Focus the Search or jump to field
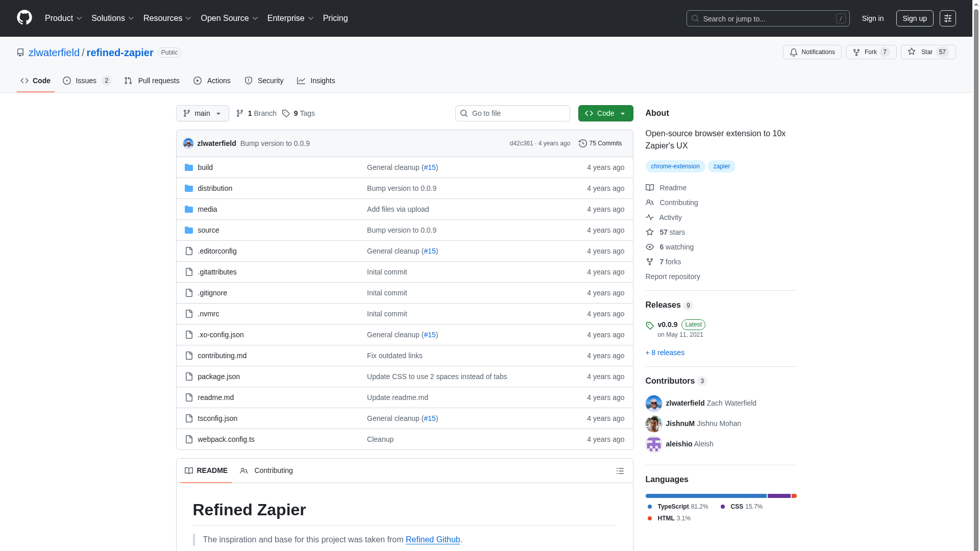Image resolution: width=980 pixels, height=551 pixels. tap(768, 18)
